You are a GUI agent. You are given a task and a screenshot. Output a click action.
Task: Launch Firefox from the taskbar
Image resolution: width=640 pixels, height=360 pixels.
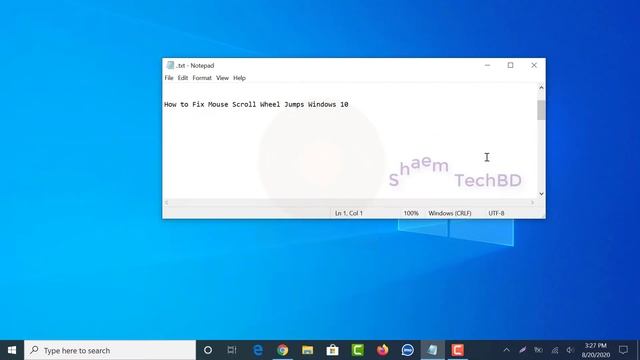tap(382, 350)
